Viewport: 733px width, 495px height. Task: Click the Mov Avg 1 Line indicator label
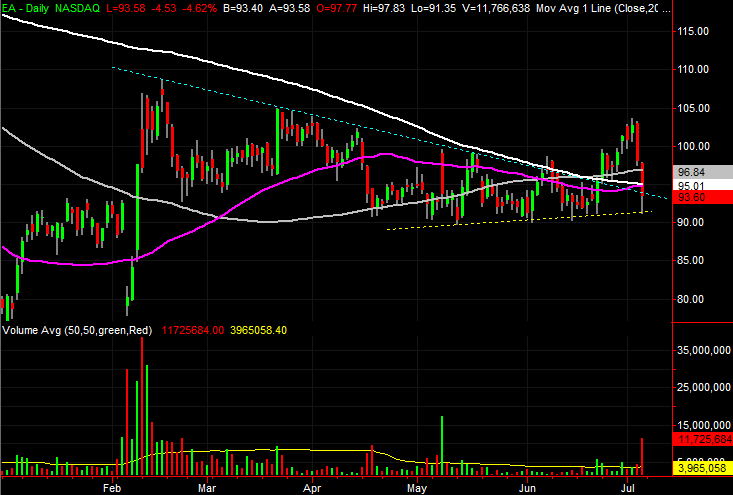click(603, 8)
